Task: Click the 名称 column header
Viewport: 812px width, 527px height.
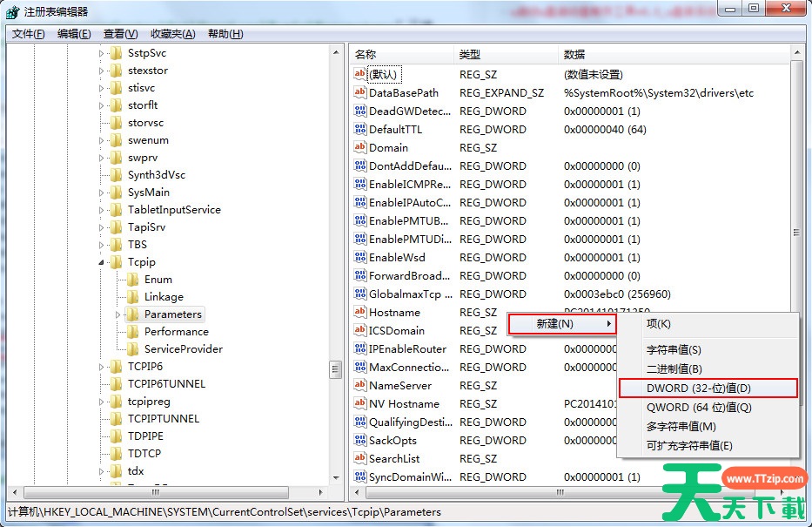Action: click(x=366, y=54)
